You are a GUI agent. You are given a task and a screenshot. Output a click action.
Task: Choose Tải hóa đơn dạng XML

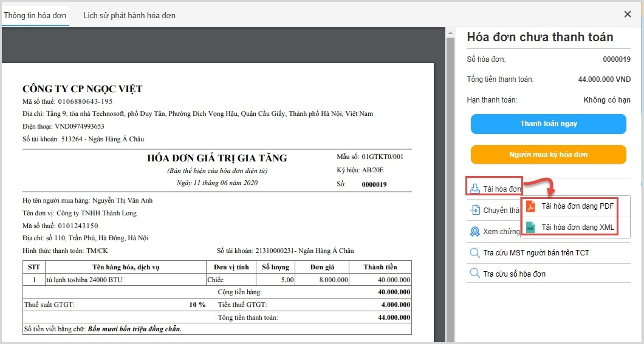577,227
